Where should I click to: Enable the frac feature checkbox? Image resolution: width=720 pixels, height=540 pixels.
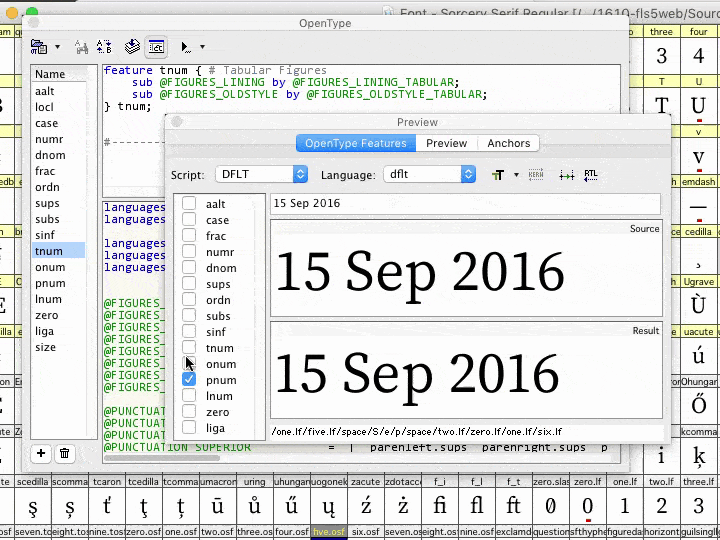point(189,236)
